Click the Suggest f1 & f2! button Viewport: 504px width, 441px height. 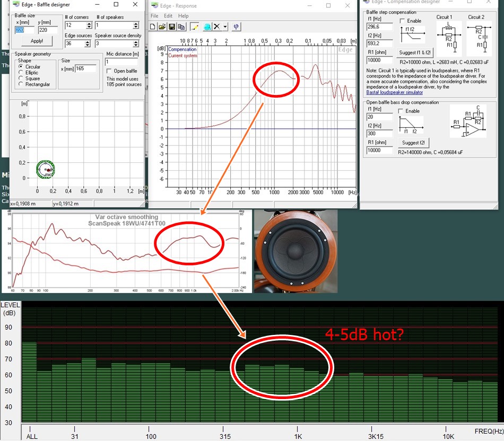click(x=415, y=53)
